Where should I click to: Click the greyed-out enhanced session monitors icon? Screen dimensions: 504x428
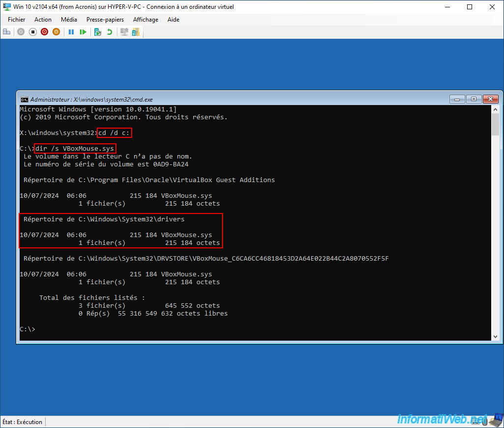pos(124,32)
